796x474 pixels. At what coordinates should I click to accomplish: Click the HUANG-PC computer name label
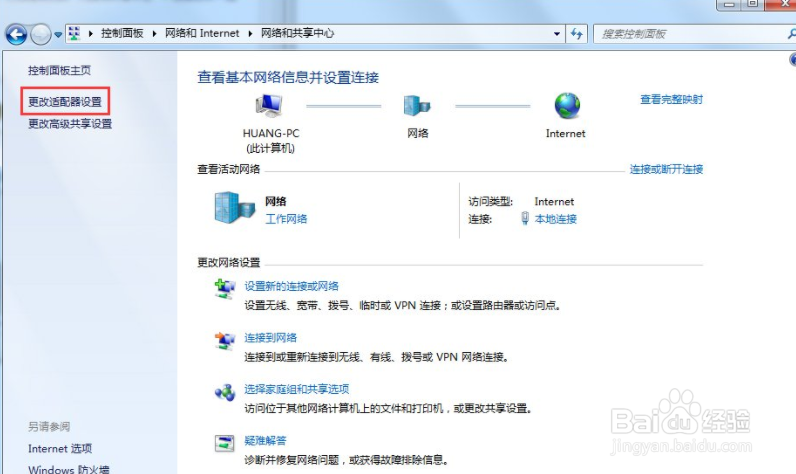[271, 133]
